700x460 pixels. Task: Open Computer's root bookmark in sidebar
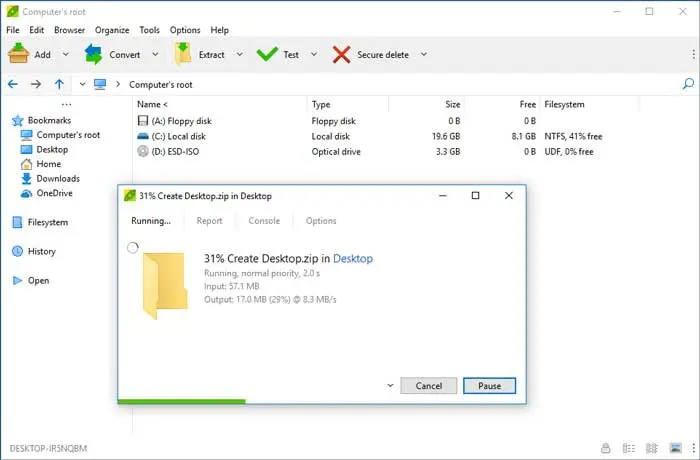point(68,135)
